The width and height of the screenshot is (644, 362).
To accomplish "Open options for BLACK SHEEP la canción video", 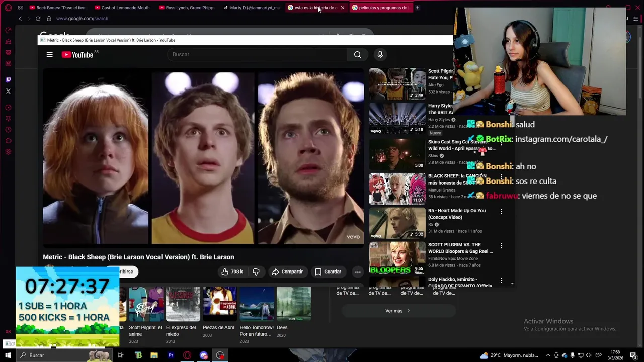I will pyautogui.click(x=501, y=177).
